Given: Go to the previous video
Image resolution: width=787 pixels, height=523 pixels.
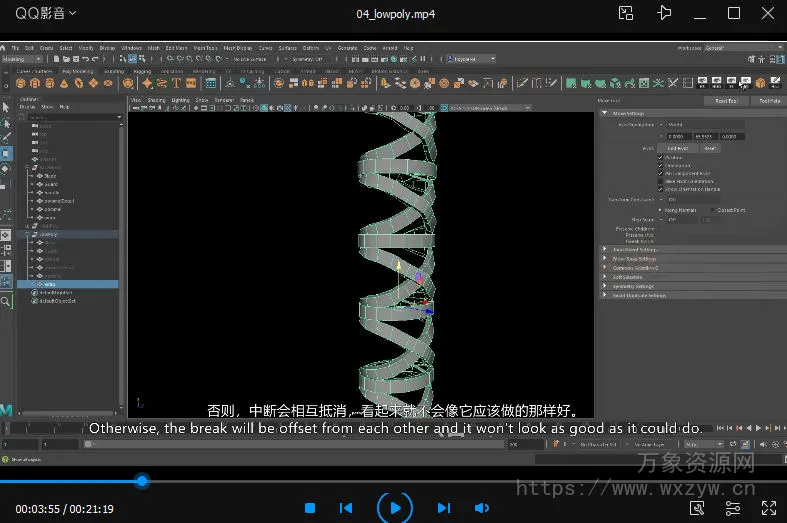Looking at the screenshot, I should [346, 508].
